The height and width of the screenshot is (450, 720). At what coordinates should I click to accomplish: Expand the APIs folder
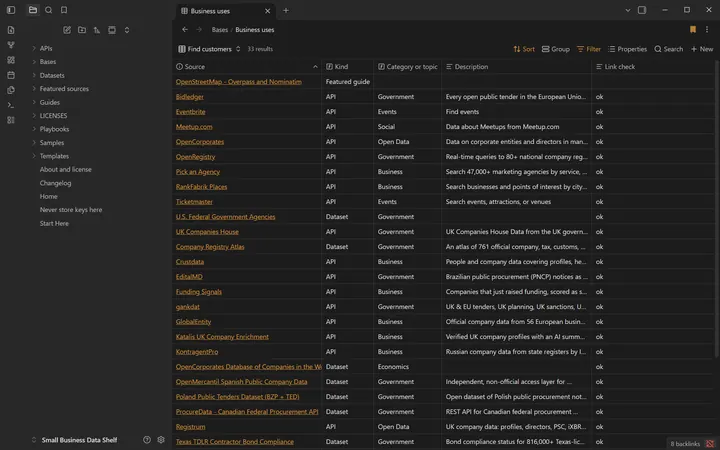coord(34,48)
